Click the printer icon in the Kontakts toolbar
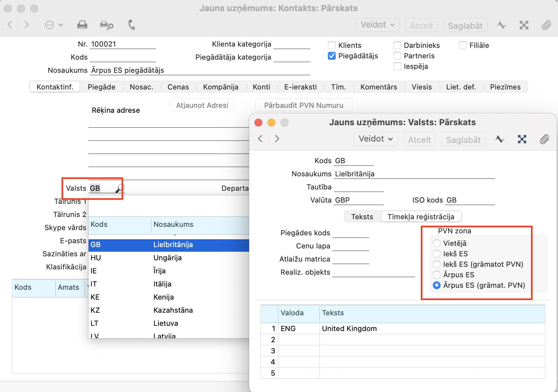The image size is (558, 392). click(x=82, y=25)
